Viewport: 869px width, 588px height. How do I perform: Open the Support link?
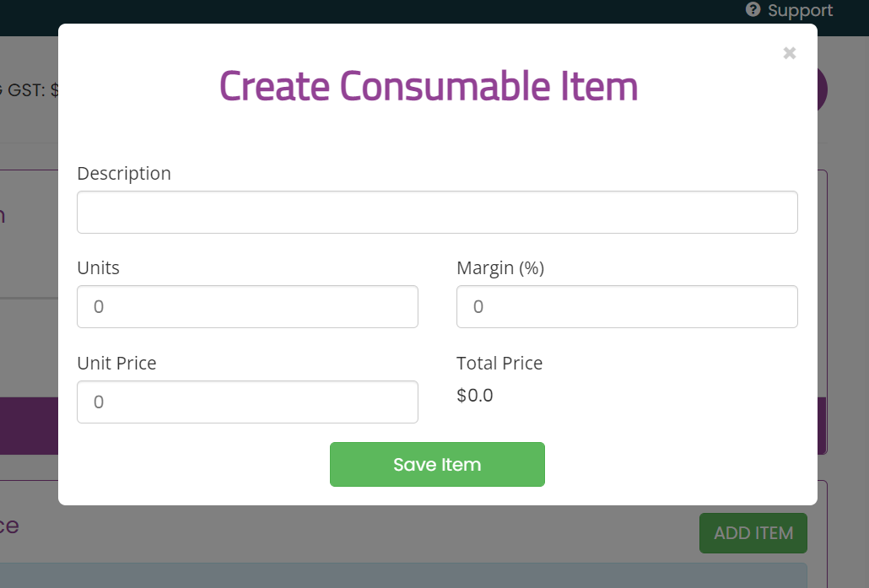point(800,10)
